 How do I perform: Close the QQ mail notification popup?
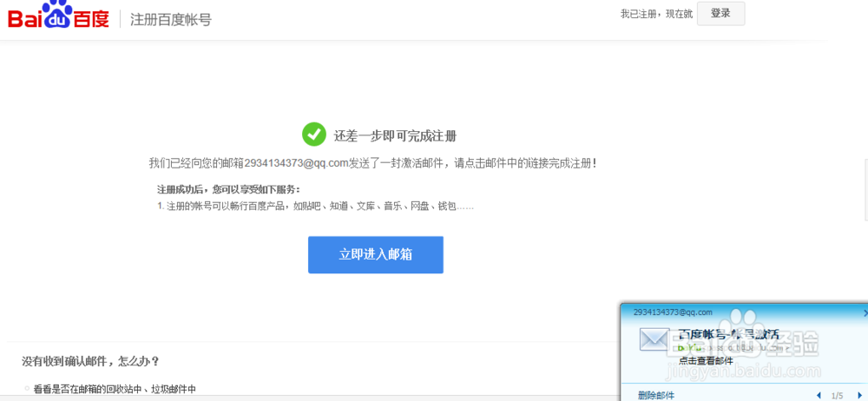(x=865, y=313)
